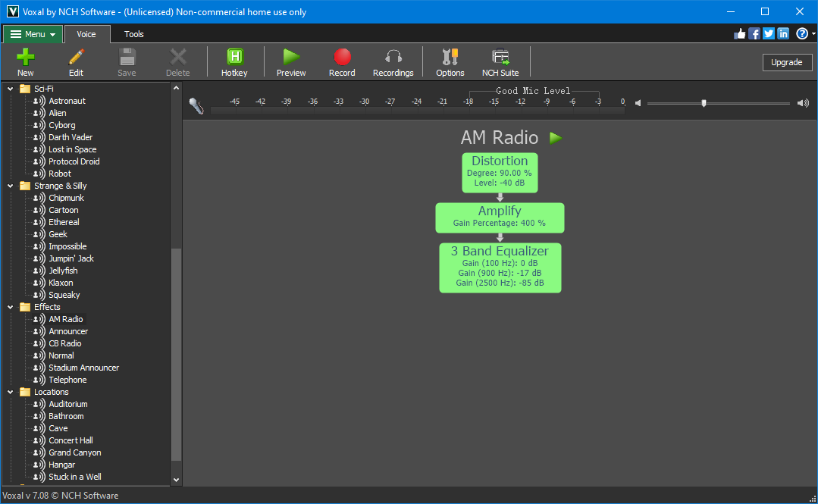The image size is (818, 504).
Task: Open the Amplify effect block
Action: pos(500,218)
